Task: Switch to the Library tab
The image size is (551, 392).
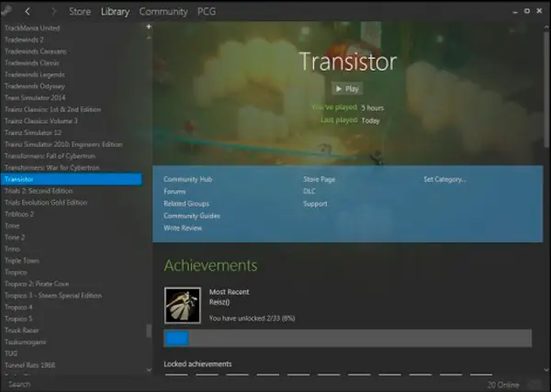Action: coord(116,12)
